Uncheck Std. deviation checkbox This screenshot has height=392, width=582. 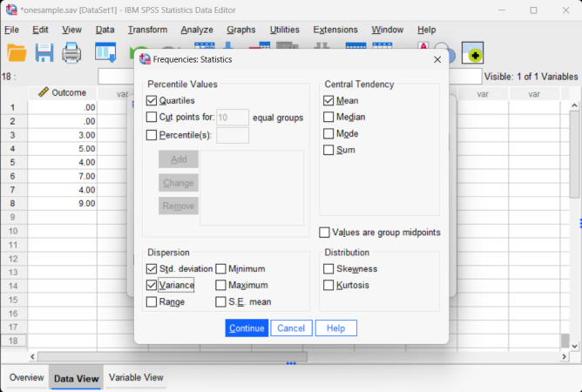point(152,269)
